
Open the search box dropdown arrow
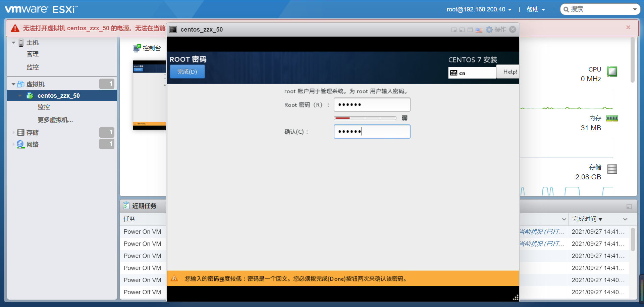635,9
